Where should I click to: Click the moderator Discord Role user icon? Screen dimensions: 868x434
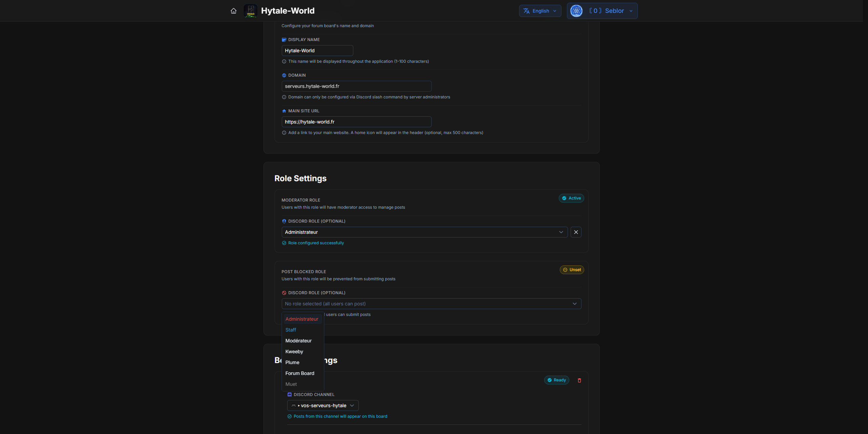tap(284, 221)
